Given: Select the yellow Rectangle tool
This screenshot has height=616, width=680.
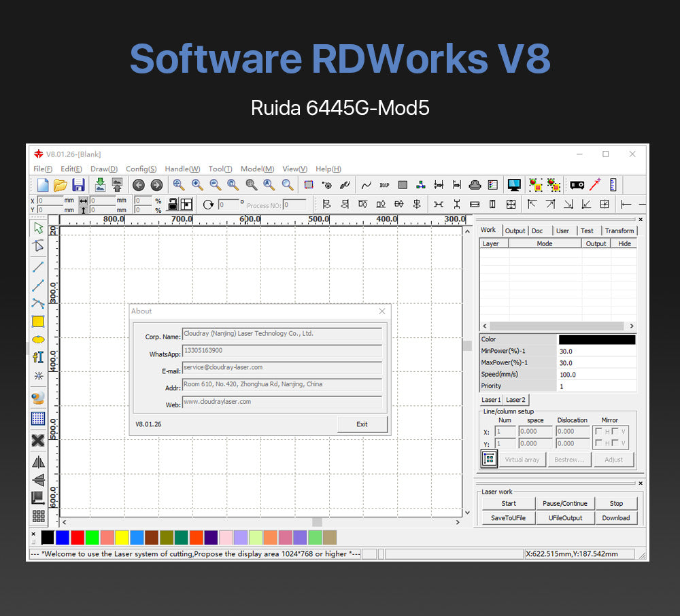Looking at the screenshot, I should pyautogui.click(x=38, y=321).
